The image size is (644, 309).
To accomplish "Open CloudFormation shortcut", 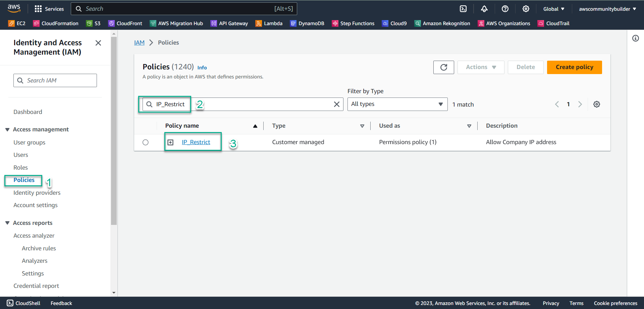I will pos(56,23).
